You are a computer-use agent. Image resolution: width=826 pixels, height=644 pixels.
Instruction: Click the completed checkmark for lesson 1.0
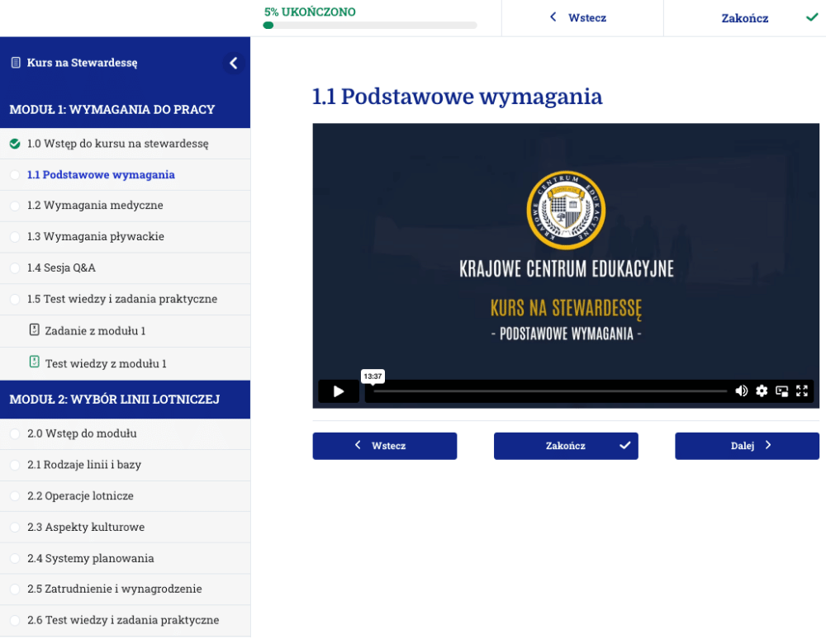coord(15,144)
